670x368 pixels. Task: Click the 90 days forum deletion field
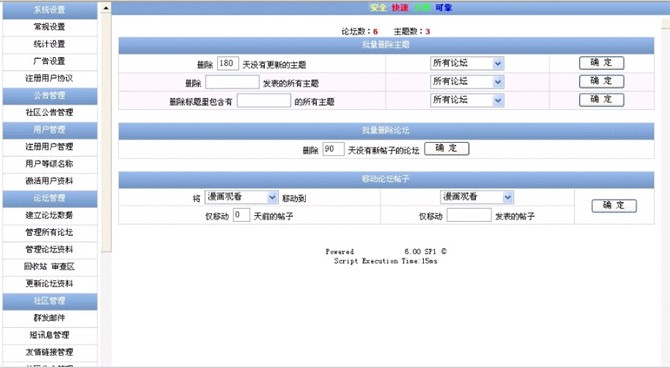(x=333, y=149)
